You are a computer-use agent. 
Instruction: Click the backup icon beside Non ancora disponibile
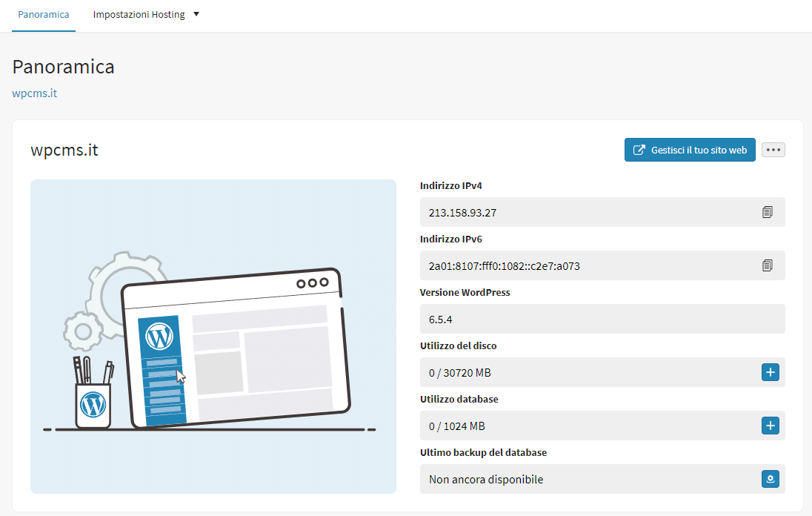(x=770, y=479)
